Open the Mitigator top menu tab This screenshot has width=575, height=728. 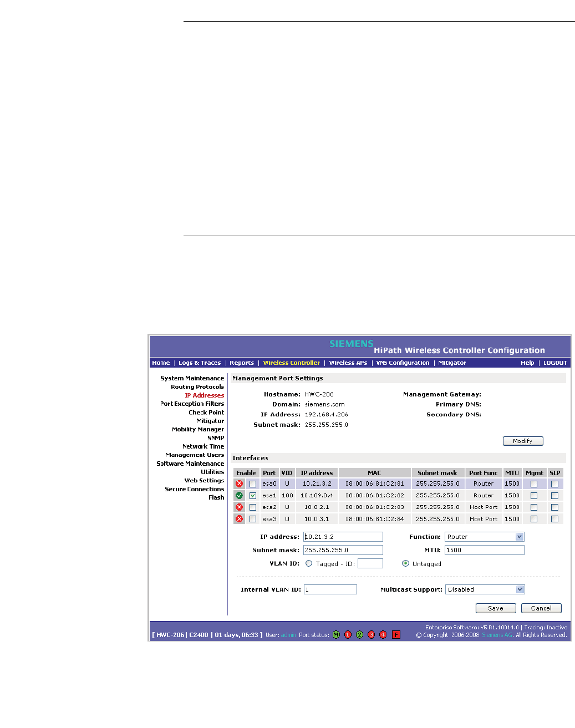pyautogui.click(x=452, y=363)
